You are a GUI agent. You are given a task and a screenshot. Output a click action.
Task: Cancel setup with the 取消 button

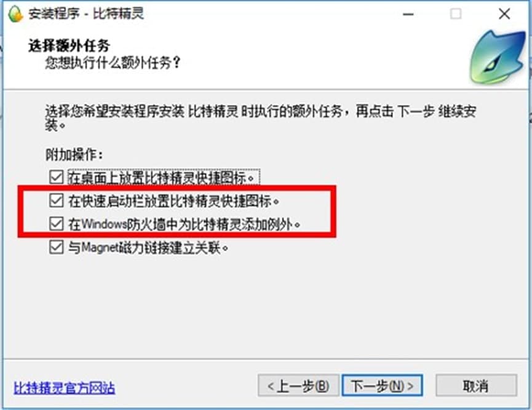tap(476, 385)
